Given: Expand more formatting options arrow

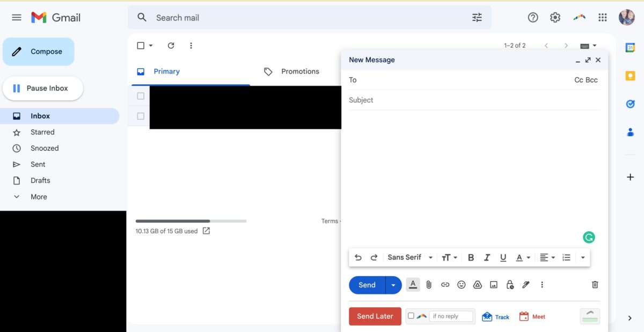Looking at the screenshot, I should tap(583, 257).
